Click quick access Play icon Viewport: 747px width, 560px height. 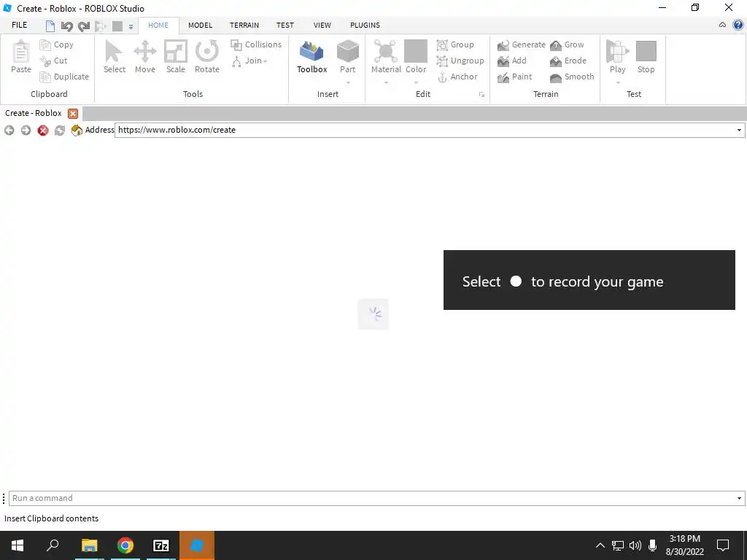(101, 26)
